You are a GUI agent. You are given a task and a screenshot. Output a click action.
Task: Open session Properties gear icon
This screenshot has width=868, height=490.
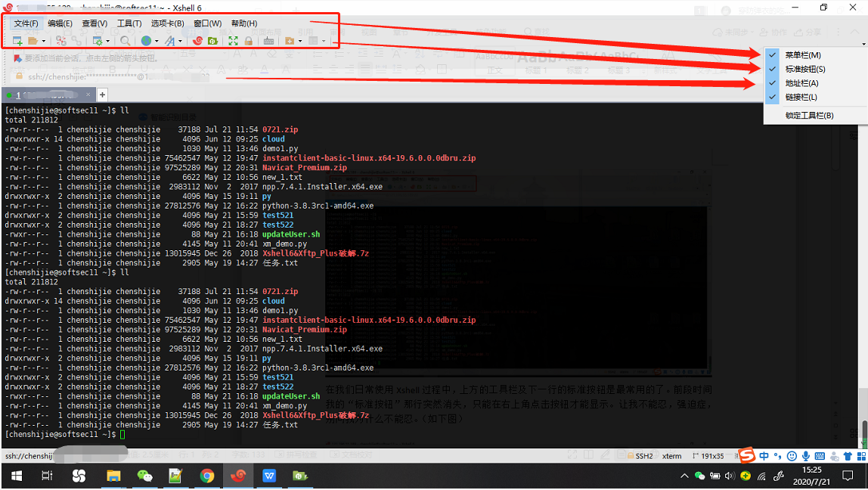(x=98, y=41)
